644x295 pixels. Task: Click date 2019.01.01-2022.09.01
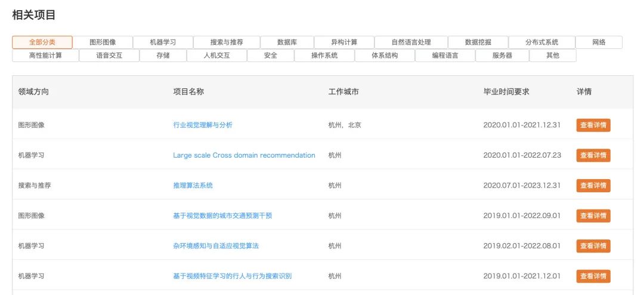522,216
